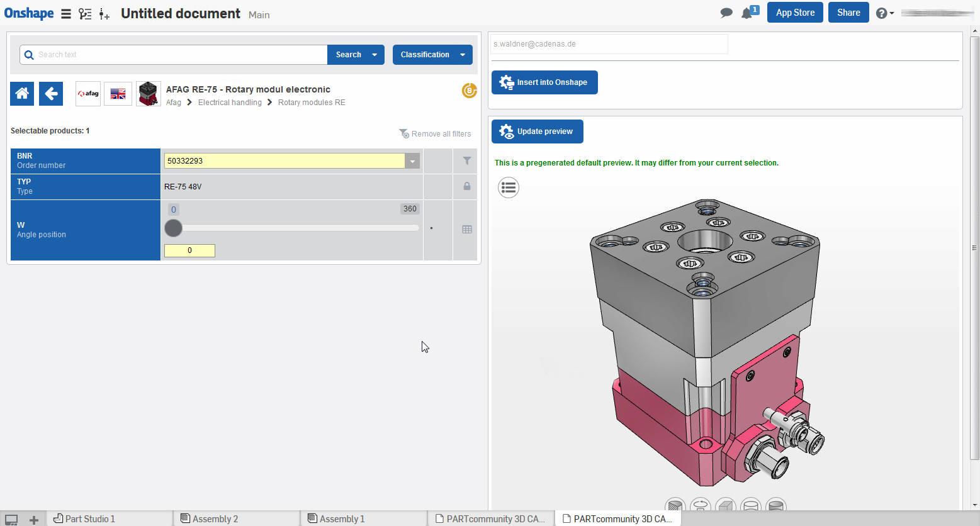Viewport: 980px width, 526px height.
Task: Select the wireframe cylinder display icon
Action: click(751, 505)
